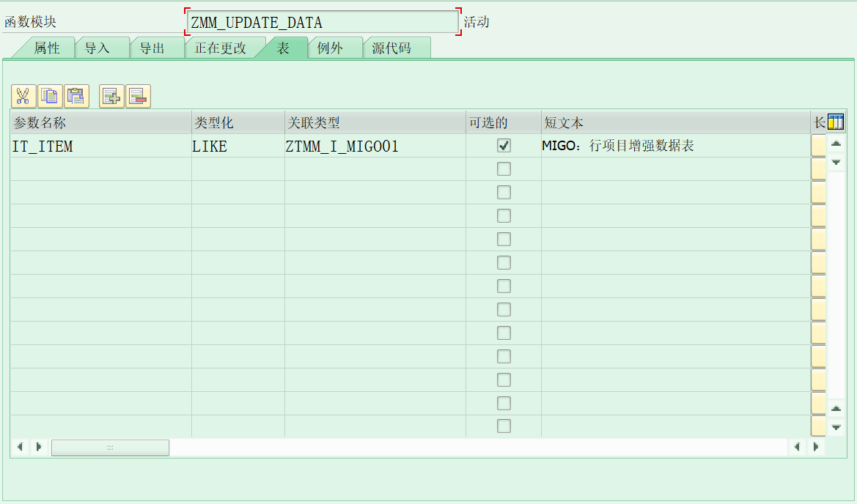Insert a new parameter row icon

[111, 96]
